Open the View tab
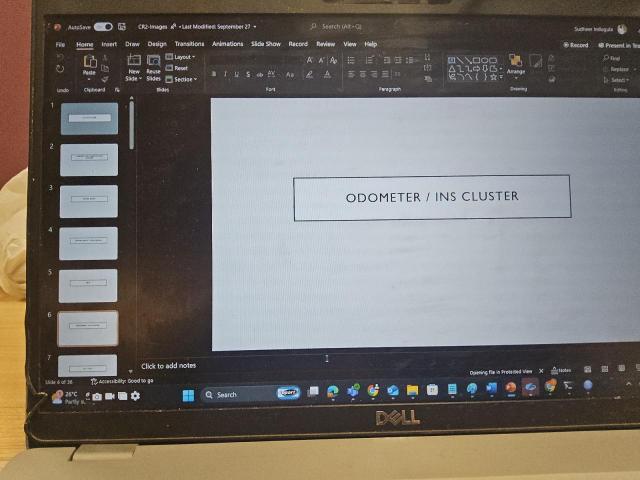Viewport: 640px width, 480px height. pos(350,44)
